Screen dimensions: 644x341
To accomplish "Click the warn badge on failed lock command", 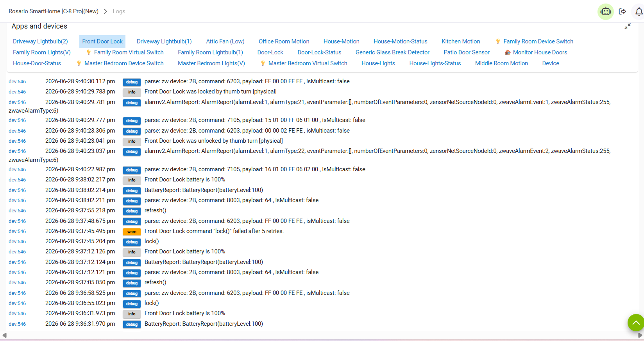I will coord(132,232).
